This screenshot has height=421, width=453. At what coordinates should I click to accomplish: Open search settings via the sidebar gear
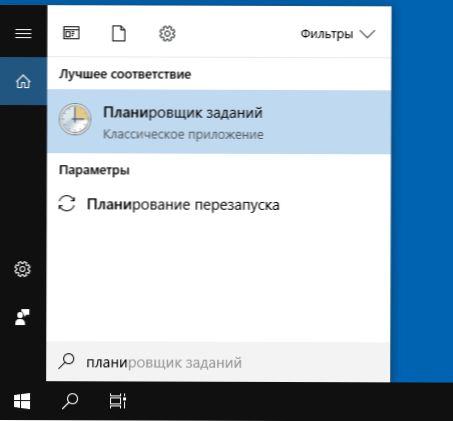tap(22, 269)
